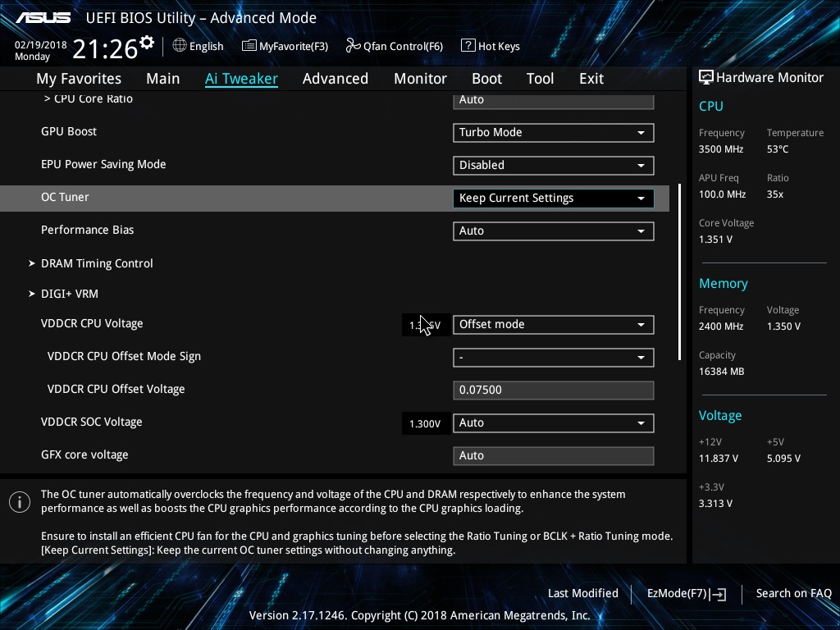Screen dimensions: 840x630
Task: Click the 3.313 V reading
Action: coord(715,504)
